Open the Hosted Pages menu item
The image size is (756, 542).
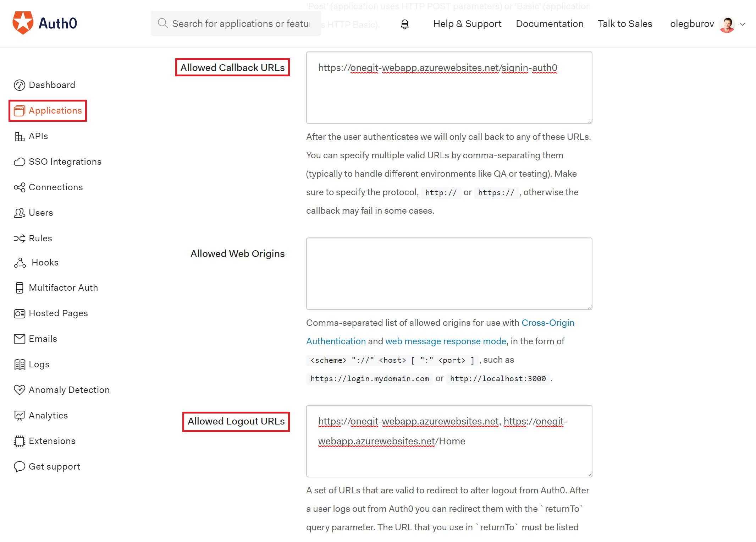click(x=58, y=313)
